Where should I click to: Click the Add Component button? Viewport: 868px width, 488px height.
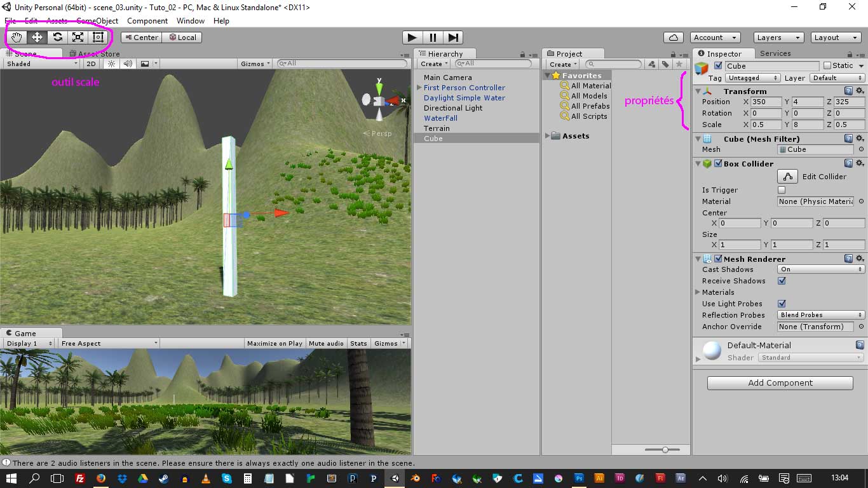click(x=780, y=383)
